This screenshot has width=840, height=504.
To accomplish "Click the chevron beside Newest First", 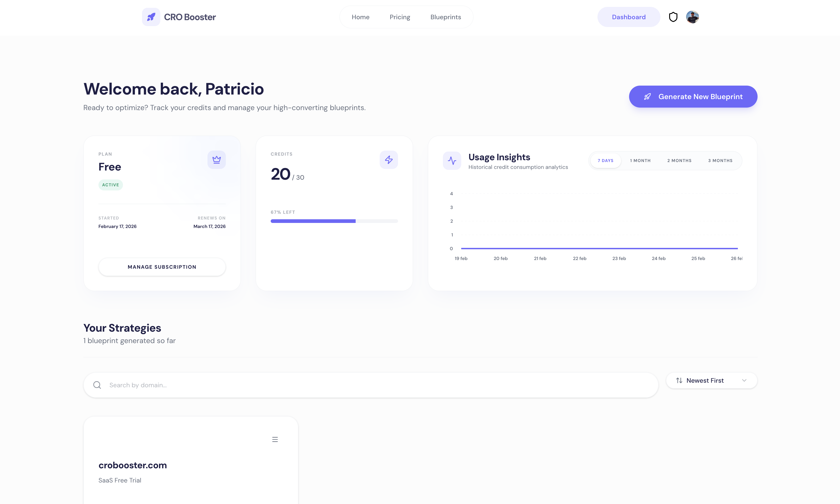I will [x=744, y=380].
